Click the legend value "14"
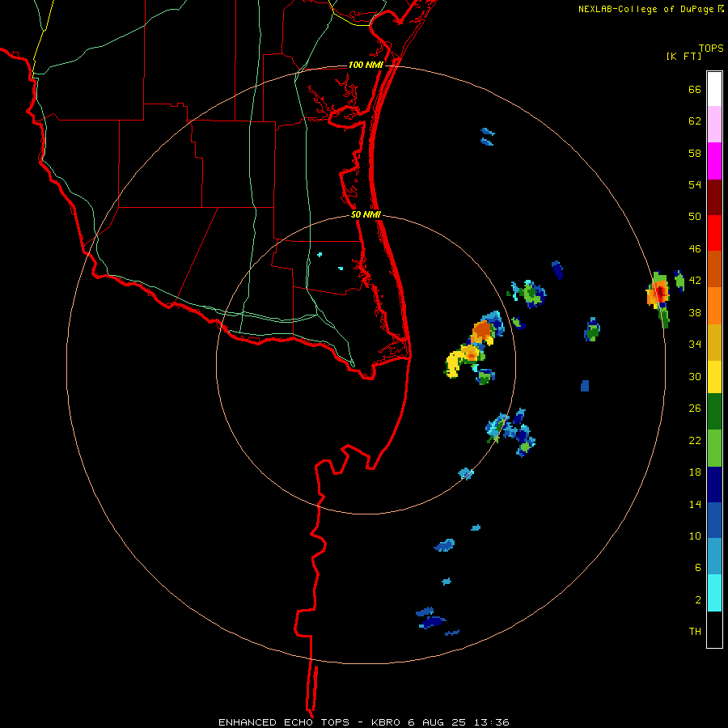Screen dimensions: 728x728 coord(695,504)
